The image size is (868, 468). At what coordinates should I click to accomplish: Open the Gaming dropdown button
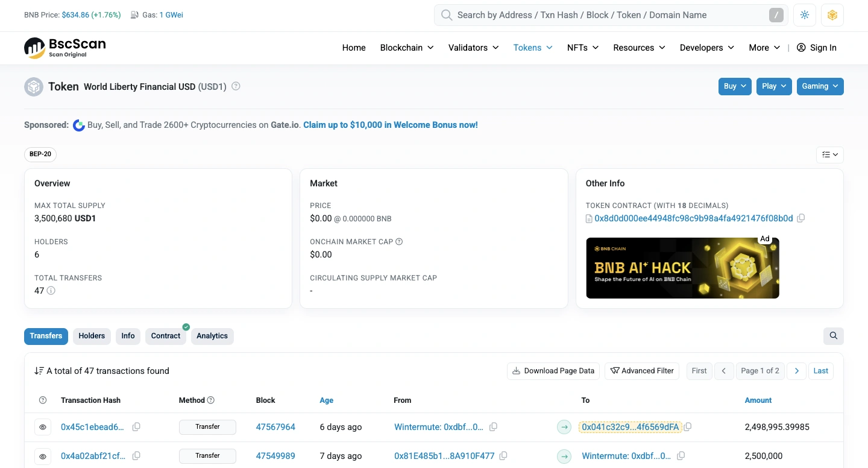point(820,86)
